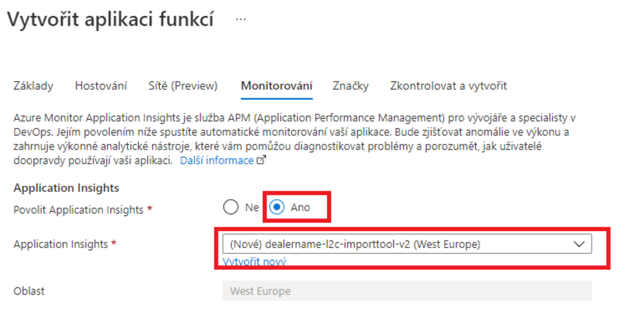
Task: Go to the Sítě (Preview) tab
Action: click(x=183, y=86)
